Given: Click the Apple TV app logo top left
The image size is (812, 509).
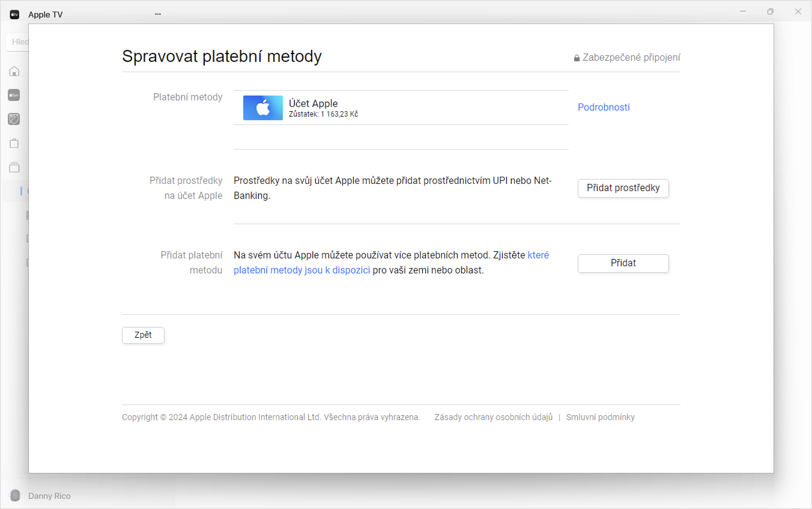Looking at the screenshot, I should tap(14, 14).
